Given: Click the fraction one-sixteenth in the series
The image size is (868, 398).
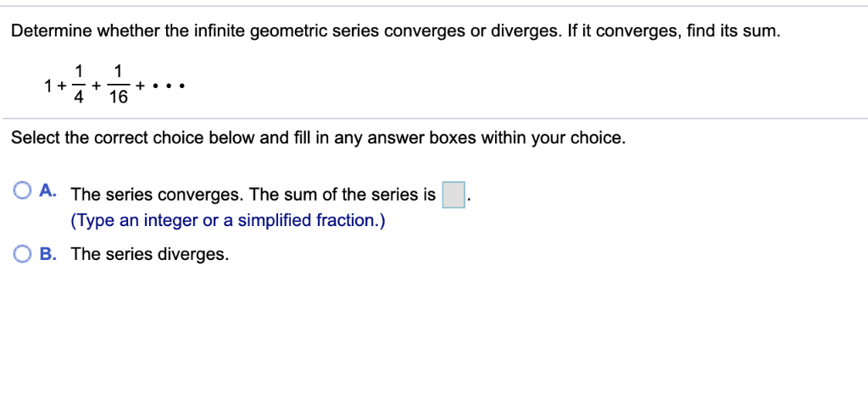Looking at the screenshot, I should click(x=117, y=84).
